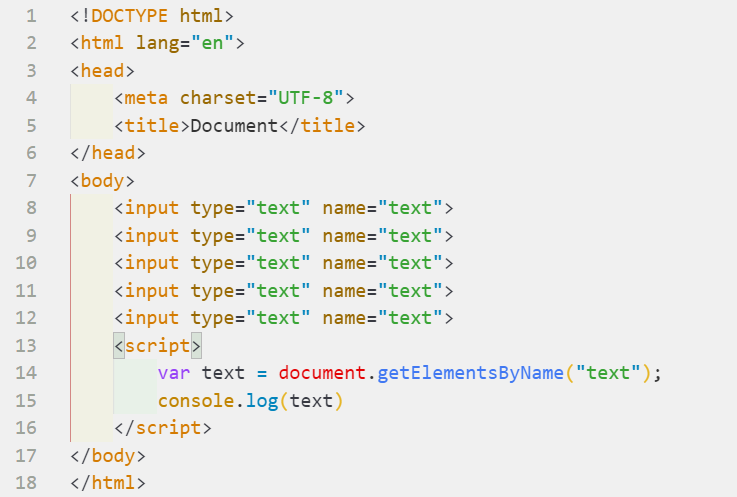Click the type attribute on line 9

pos(212,236)
